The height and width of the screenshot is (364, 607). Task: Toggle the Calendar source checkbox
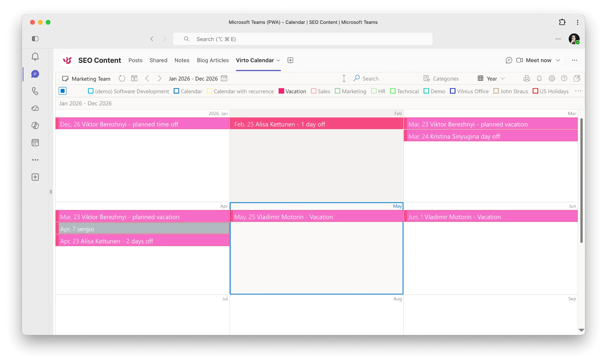(x=176, y=91)
